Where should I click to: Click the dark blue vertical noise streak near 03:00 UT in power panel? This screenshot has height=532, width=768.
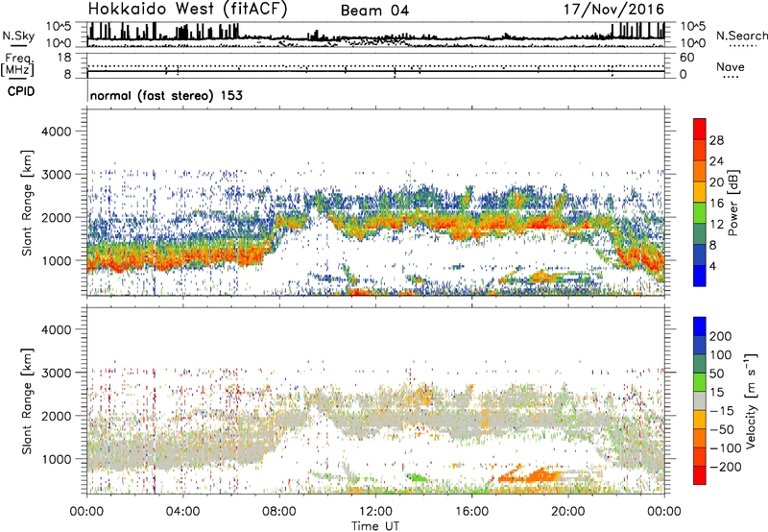click(x=155, y=232)
